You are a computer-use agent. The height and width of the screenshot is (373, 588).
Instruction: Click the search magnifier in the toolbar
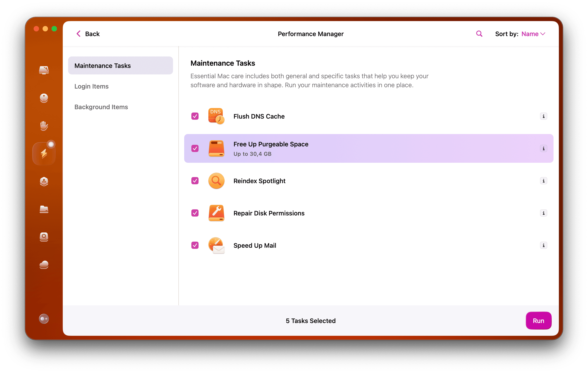pyautogui.click(x=479, y=33)
